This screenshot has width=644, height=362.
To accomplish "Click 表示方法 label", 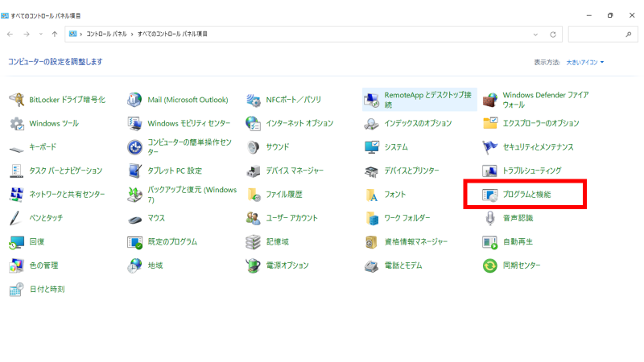I will pyautogui.click(x=547, y=63).
